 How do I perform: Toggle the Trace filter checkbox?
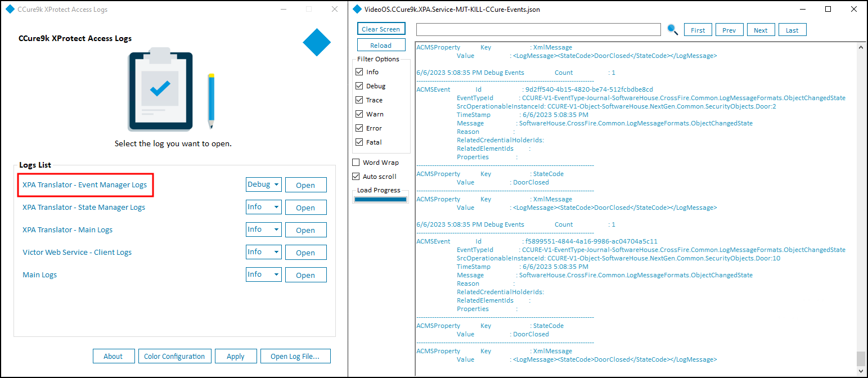[359, 100]
